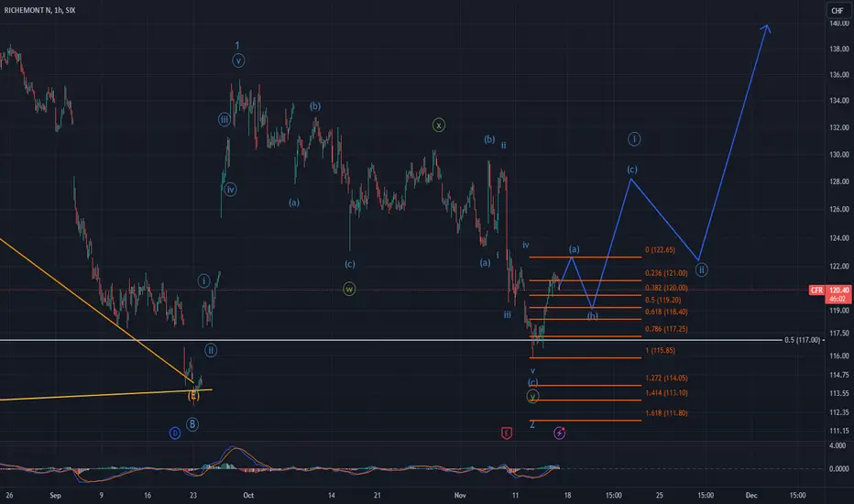Click the CFR 120.40 price label
Viewport: 854px width, 504px height.
pyautogui.click(x=830, y=290)
